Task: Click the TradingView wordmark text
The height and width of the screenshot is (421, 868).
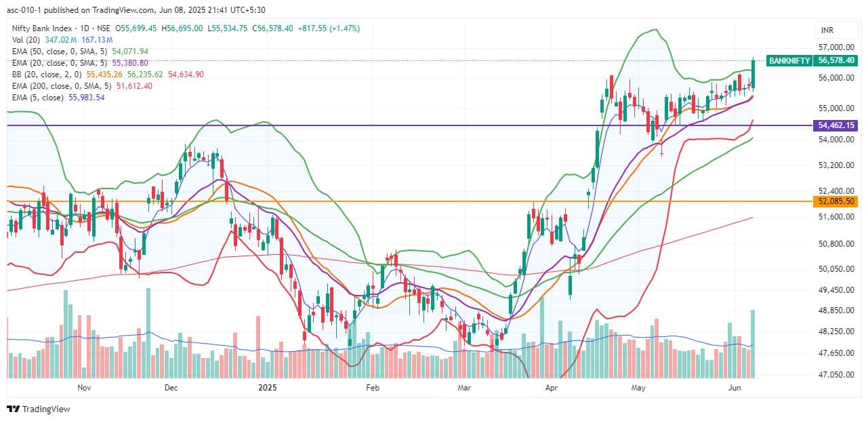Action: [x=47, y=409]
